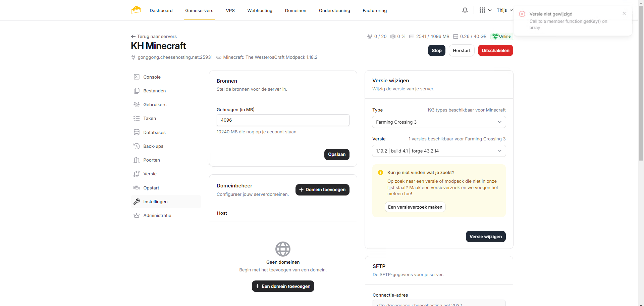Open Administratie crown item
644x306 pixels.
point(157,215)
